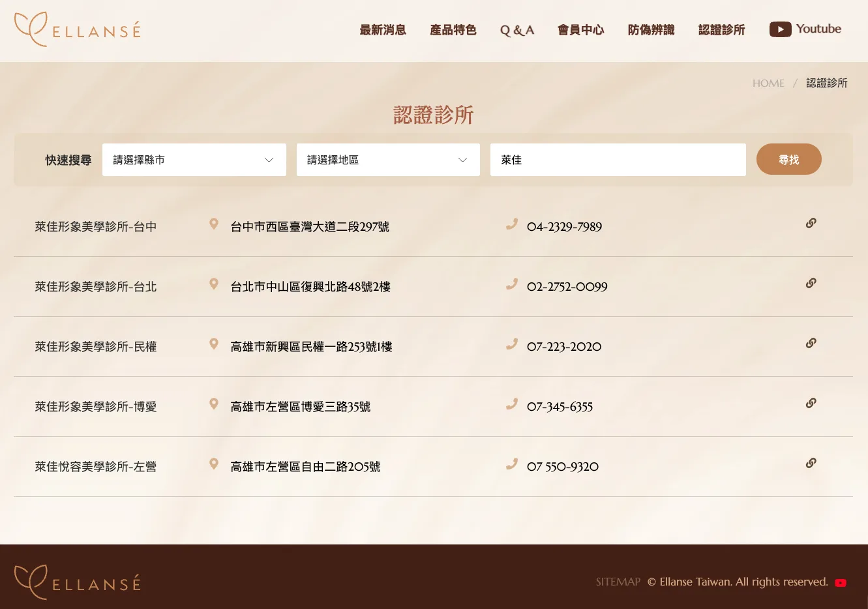The width and height of the screenshot is (868, 609).
Task: Click the HOME breadcrumb link
Action: pos(768,83)
